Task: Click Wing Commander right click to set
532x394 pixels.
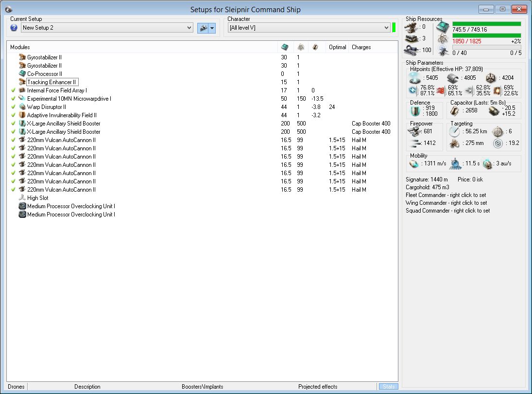Action: (x=446, y=203)
